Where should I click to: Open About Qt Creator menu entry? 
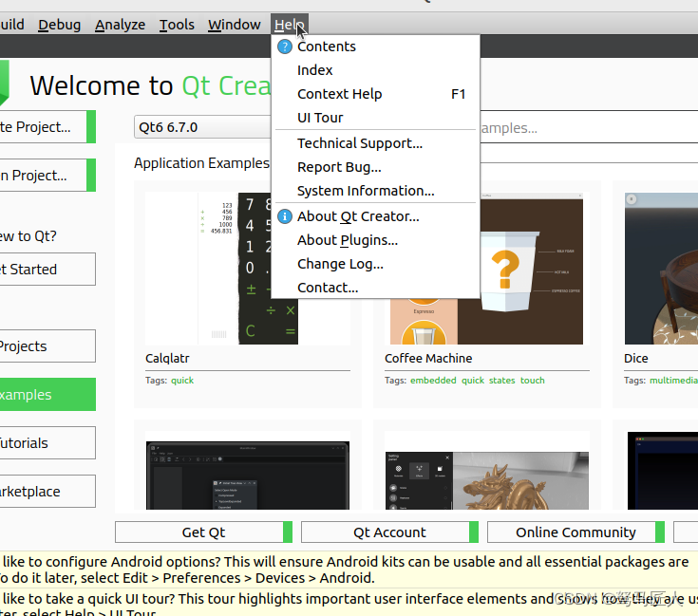[x=375, y=216]
